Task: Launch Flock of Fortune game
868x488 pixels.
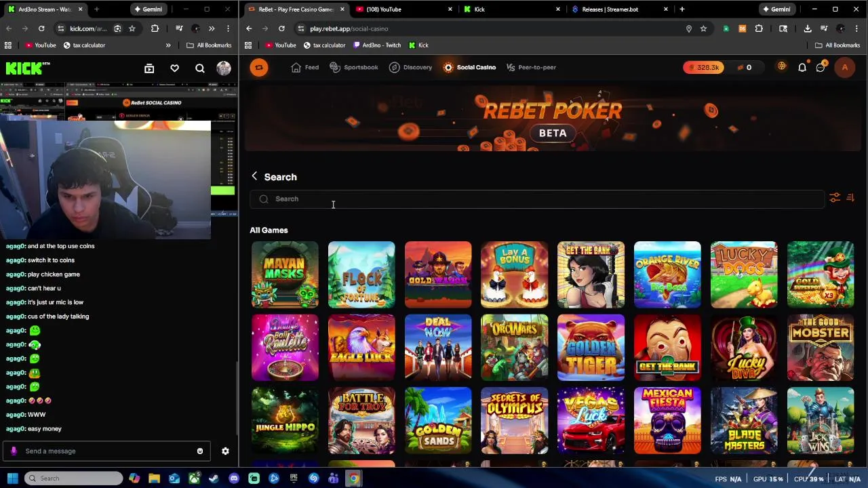Action: pyautogui.click(x=361, y=274)
